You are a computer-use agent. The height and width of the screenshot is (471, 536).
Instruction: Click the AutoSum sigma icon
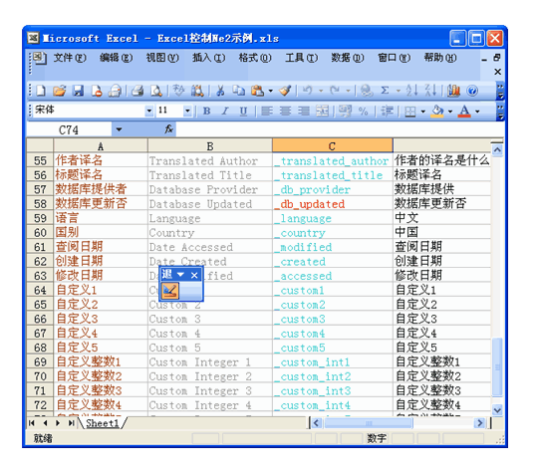point(385,91)
